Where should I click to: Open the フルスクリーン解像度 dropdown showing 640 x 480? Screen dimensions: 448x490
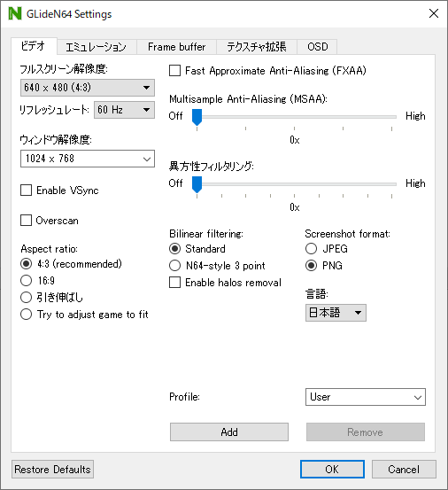(88, 88)
